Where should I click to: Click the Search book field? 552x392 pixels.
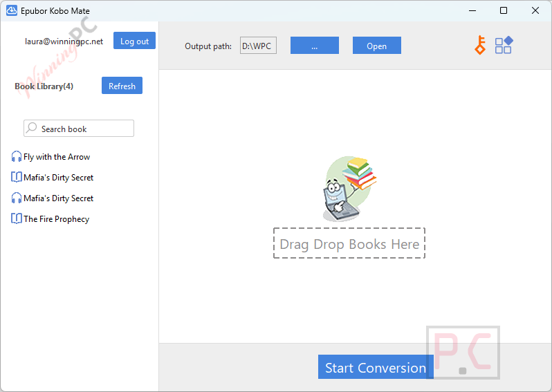(x=79, y=129)
